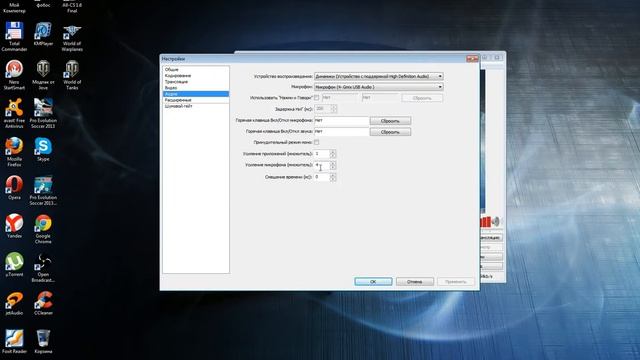640x360 pixels.
Task: Open the microphone device dropdown
Action: pyautogui.click(x=440, y=87)
